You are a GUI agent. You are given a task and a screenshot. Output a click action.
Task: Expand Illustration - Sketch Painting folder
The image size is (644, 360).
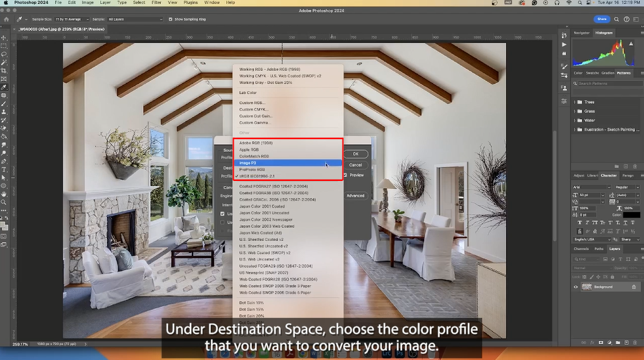coord(574,130)
